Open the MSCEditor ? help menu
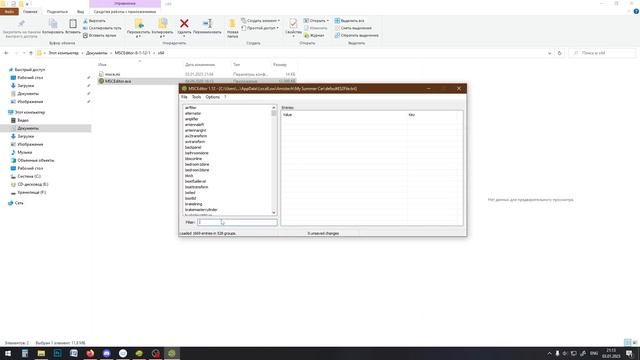 (225, 97)
